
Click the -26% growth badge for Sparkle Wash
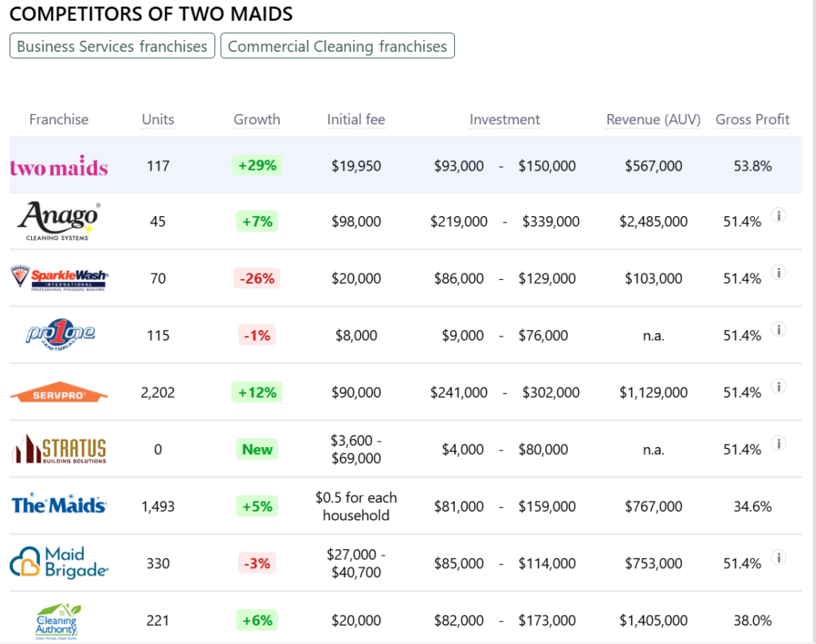click(257, 278)
